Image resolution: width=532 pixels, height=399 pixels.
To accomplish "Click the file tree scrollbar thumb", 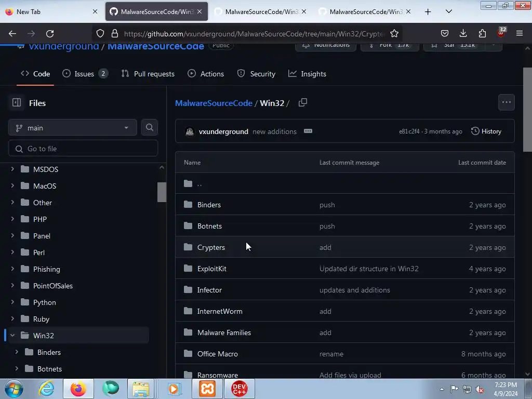I will click(162, 192).
